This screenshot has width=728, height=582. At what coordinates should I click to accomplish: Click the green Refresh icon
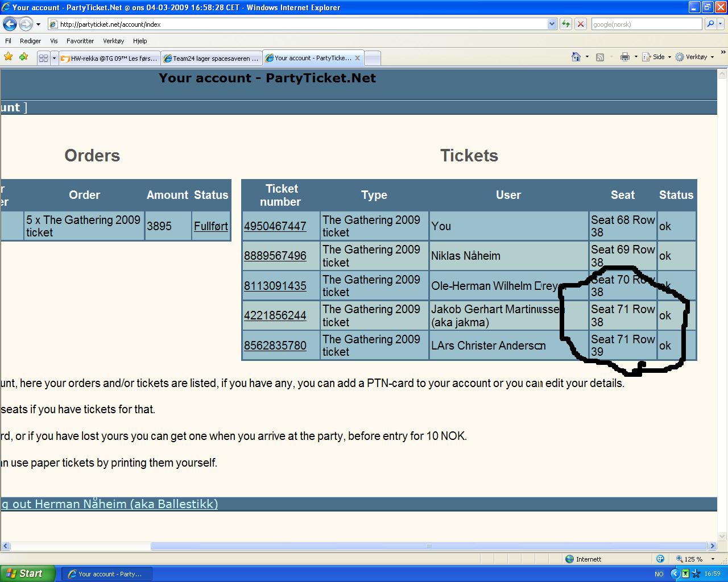tap(566, 24)
